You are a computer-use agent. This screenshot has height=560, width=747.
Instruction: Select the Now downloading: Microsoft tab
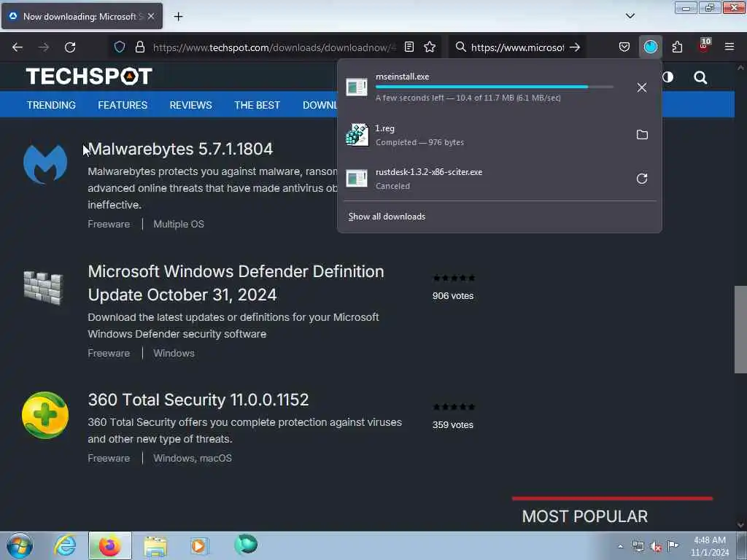pyautogui.click(x=82, y=17)
